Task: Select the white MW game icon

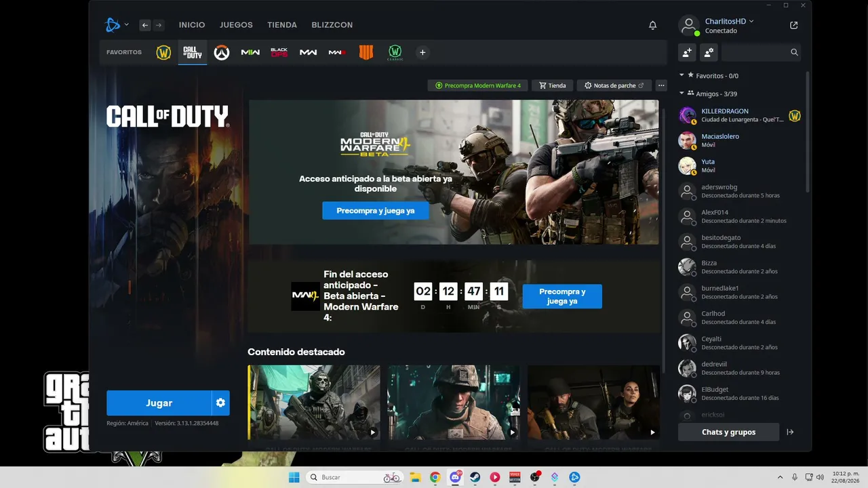Action: pyautogui.click(x=309, y=52)
